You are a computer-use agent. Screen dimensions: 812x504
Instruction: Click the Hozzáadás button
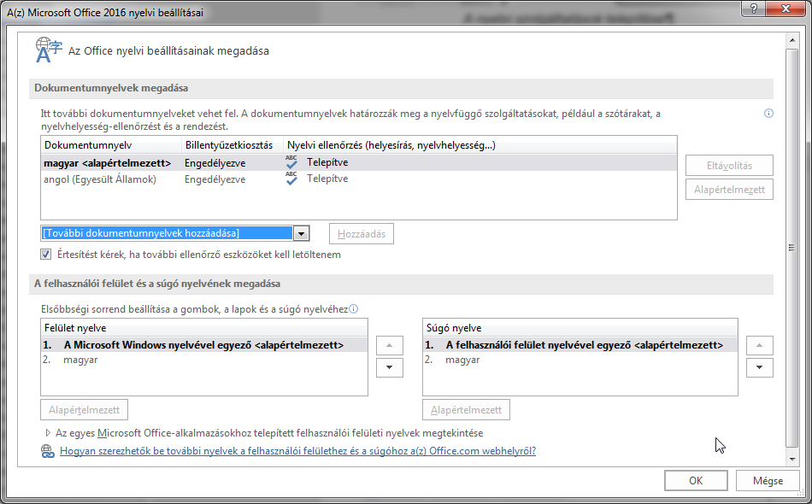coord(362,234)
